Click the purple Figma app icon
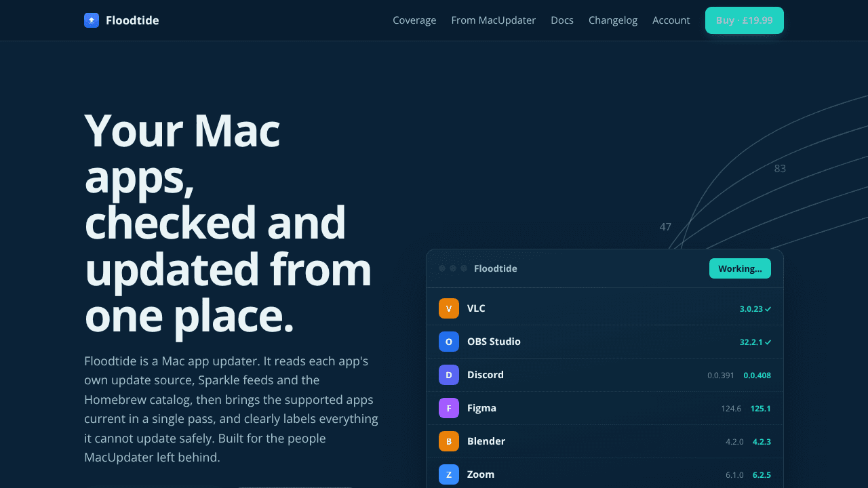Image resolution: width=868 pixels, height=488 pixels. coord(449,408)
